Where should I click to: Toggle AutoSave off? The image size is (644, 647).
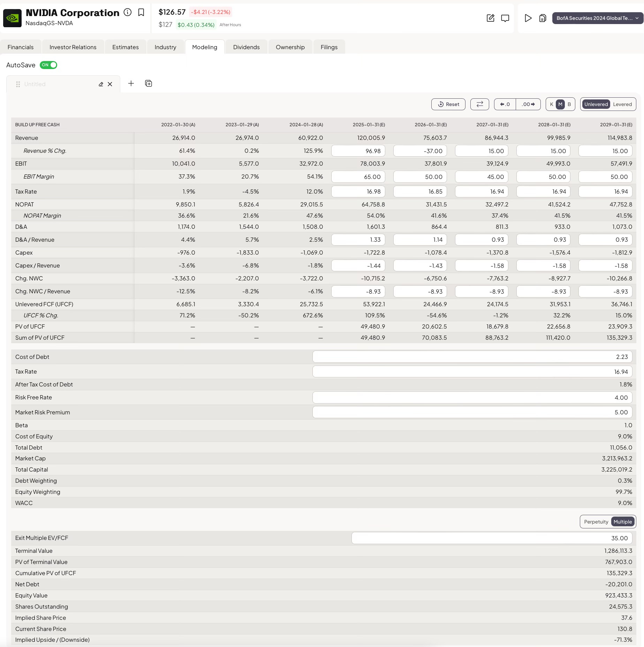click(x=48, y=65)
